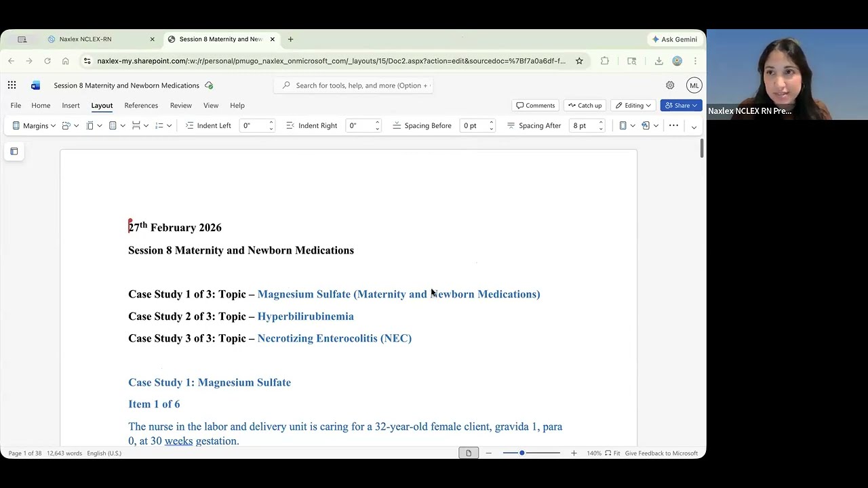Open the tab search icon at top left

tap(22, 39)
